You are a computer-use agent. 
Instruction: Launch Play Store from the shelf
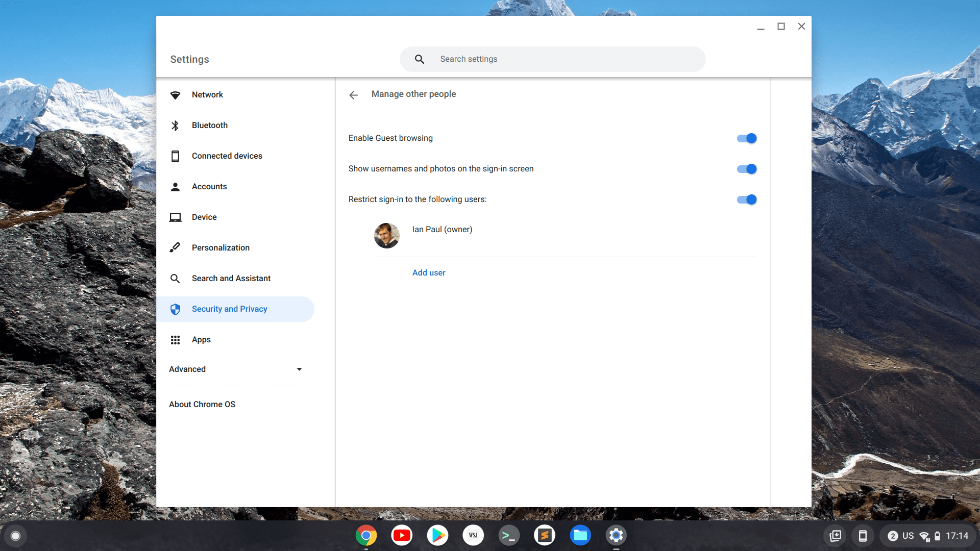(x=437, y=535)
